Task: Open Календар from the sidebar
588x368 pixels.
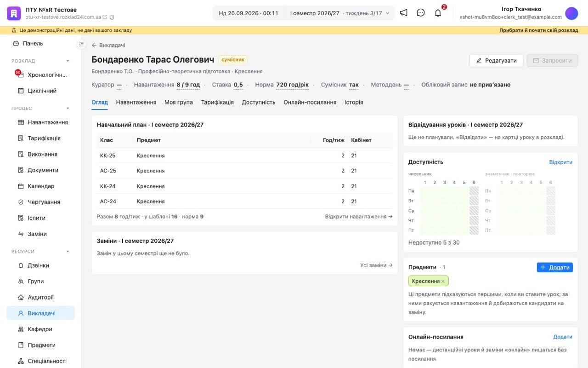Action: pyautogui.click(x=40, y=186)
